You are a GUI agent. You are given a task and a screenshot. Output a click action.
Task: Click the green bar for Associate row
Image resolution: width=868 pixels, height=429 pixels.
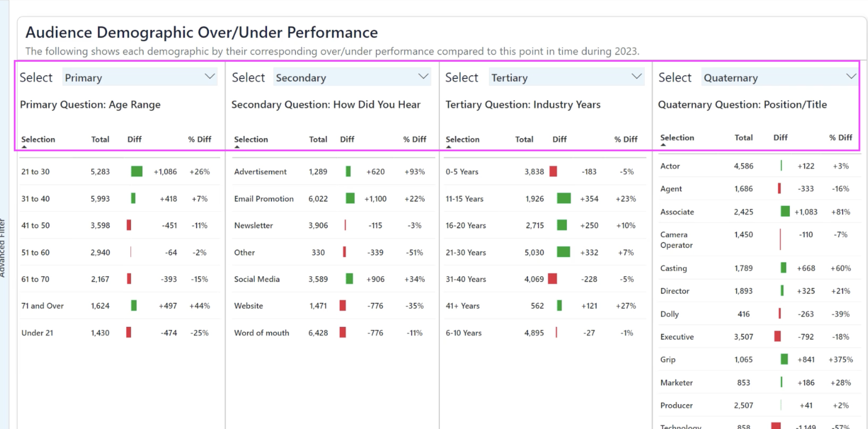785,211
